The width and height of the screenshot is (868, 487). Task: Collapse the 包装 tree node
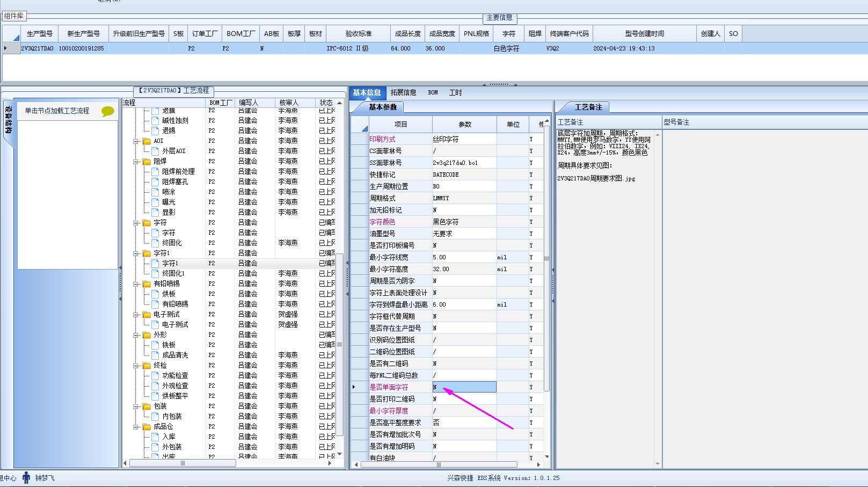(x=136, y=406)
